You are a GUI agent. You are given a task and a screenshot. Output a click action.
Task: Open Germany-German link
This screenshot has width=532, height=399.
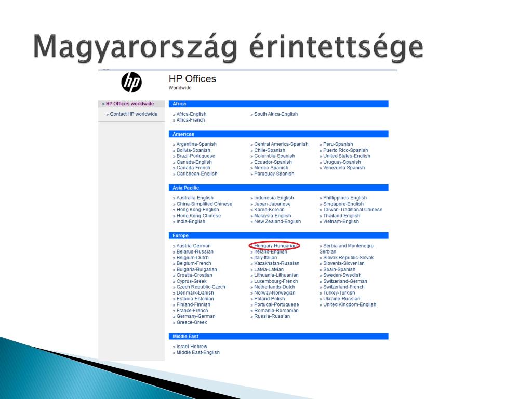coord(196,316)
